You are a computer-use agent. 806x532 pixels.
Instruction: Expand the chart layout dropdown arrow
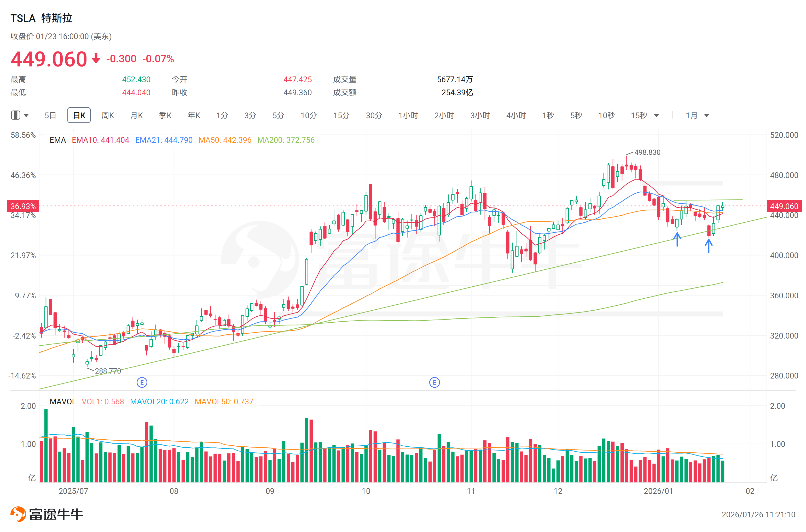[x=26, y=116]
